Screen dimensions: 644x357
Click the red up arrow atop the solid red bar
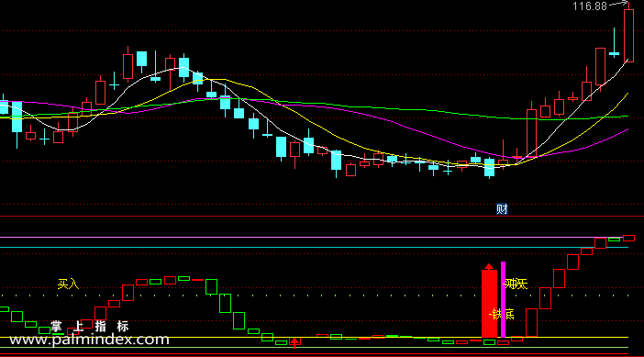click(489, 267)
